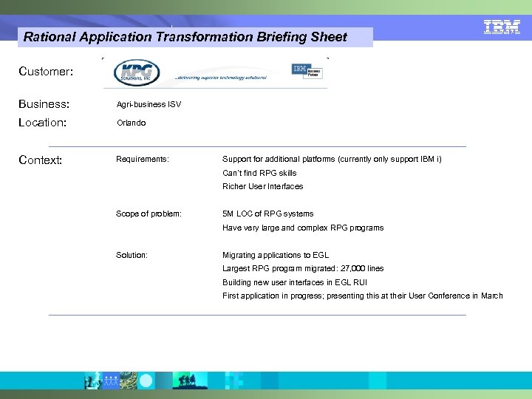Select the 'Richer User Interfaces' line
The image size is (532, 399).
[x=262, y=186]
